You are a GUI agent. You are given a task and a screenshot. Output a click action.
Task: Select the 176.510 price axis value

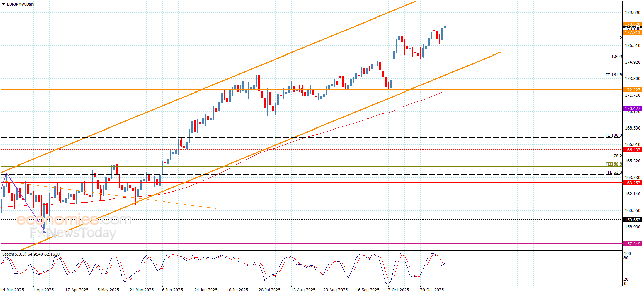pos(633,46)
